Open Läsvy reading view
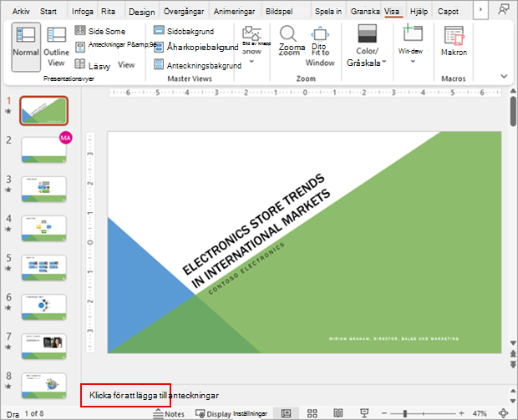The height and width of the screenshot is (420, 518). click(x=93, y=65)
